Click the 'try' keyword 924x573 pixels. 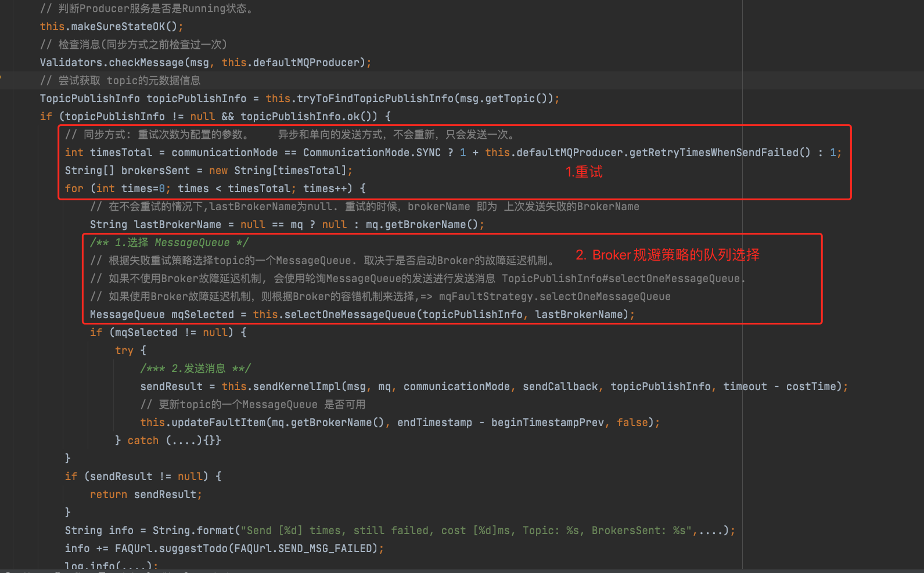[x=124, y=351]
